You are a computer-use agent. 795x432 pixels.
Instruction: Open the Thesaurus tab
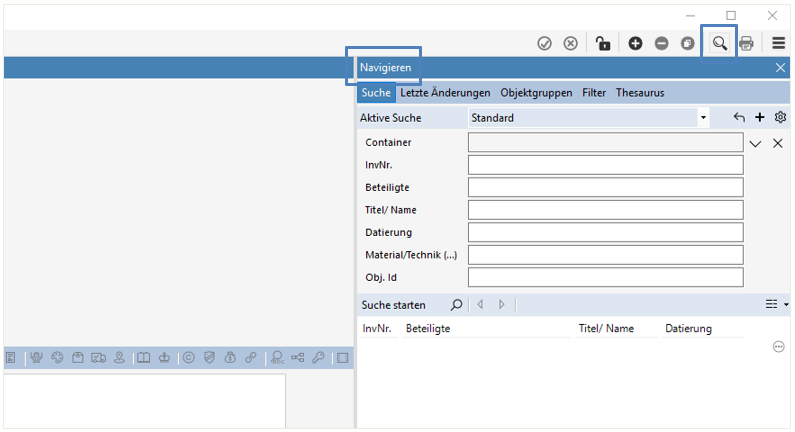point(640,92)
